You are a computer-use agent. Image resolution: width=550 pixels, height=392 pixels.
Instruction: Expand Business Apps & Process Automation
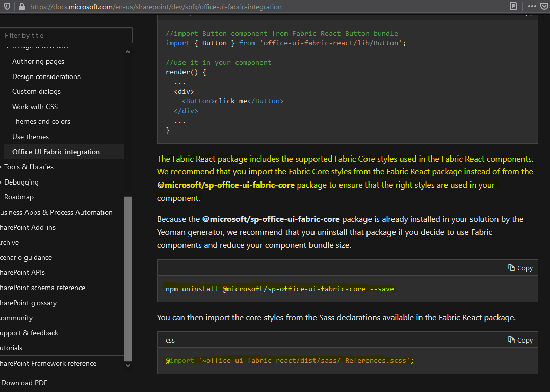[56, 212]
